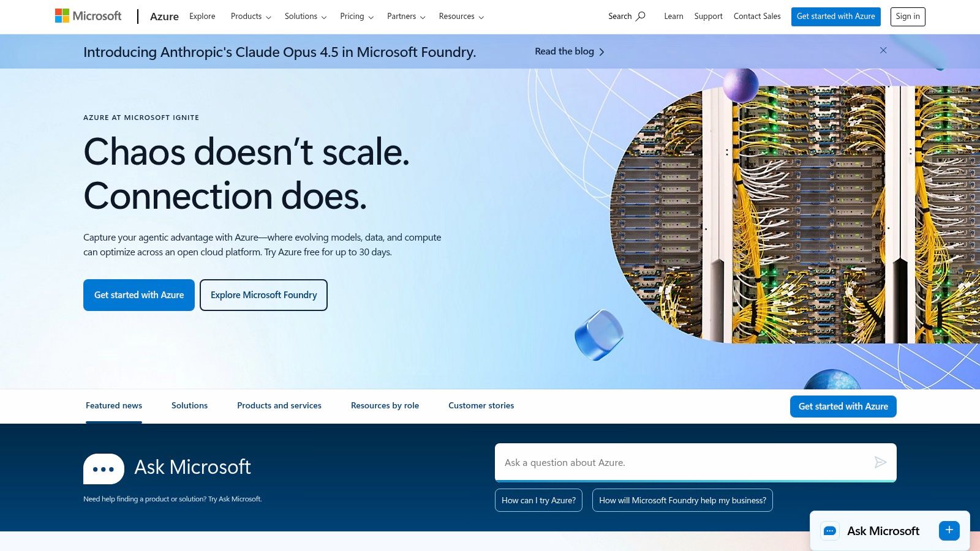
Task: Open the Resources by role tab
Action: pyautogui.click(x=385, y=405)
